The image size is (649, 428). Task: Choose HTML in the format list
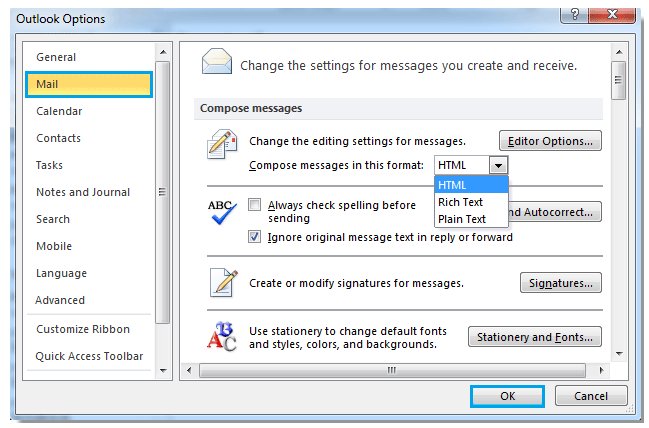[471, 185]
